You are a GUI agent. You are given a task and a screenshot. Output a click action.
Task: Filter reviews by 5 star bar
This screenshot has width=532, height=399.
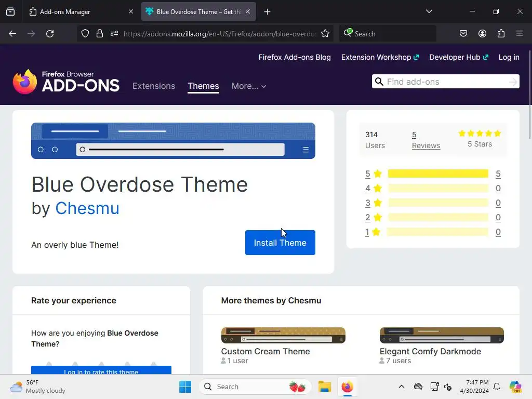pyautogui.click(x=438, y=174)
